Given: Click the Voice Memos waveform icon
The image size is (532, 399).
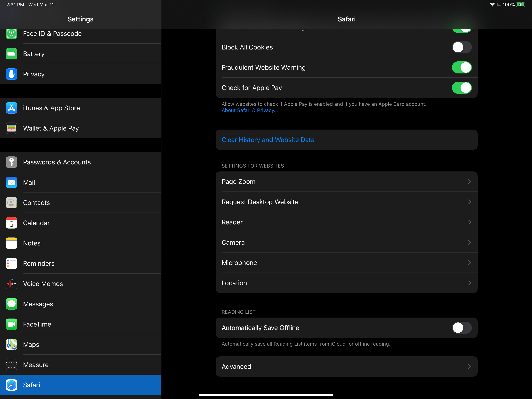Looking at the screenshot, I should click(x=11, y=284).
